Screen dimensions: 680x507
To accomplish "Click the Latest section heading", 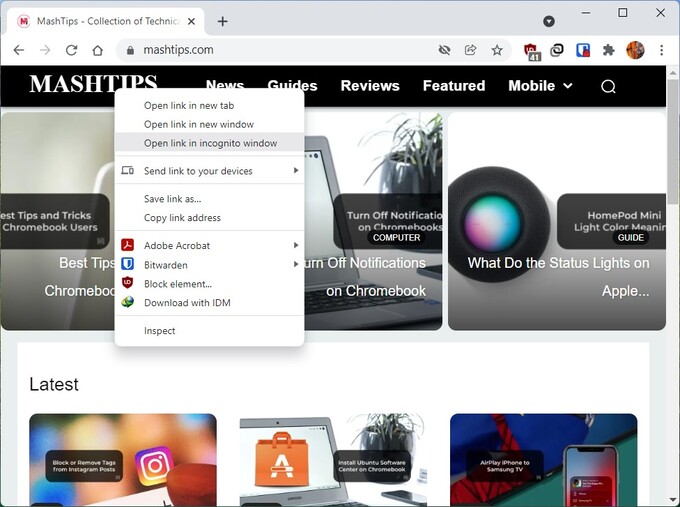I will pos(54,384).
